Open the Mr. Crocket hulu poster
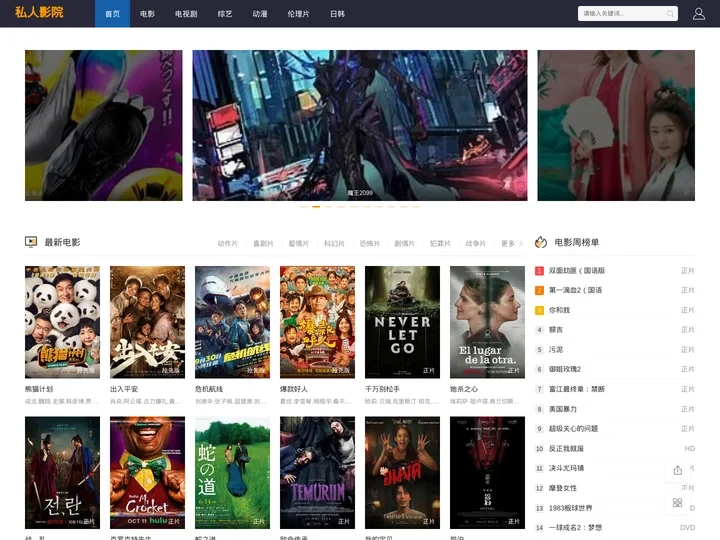 click(x=147, y=472)
